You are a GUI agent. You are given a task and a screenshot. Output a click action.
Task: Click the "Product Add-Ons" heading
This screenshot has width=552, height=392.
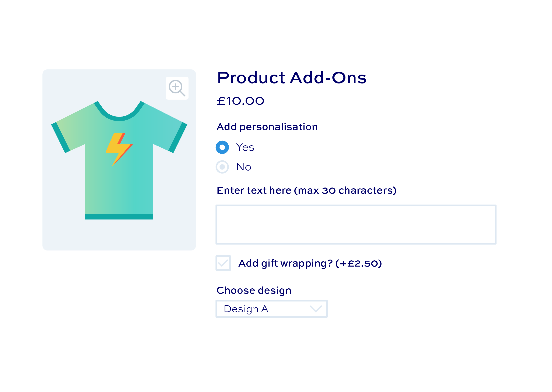point(292,78)
